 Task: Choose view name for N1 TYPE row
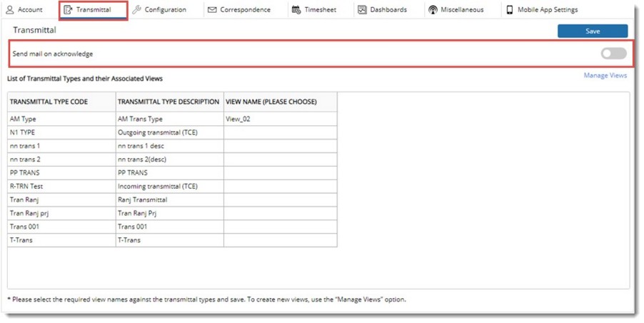[x=280, y=133]
